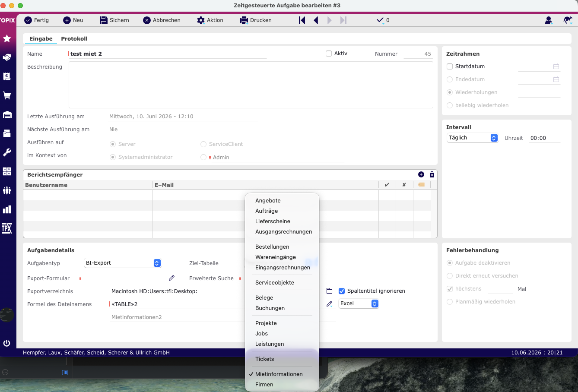This screenshot has width=578, height=392.
Task: Open the bar chart statistics module
Action: [7, 209]
